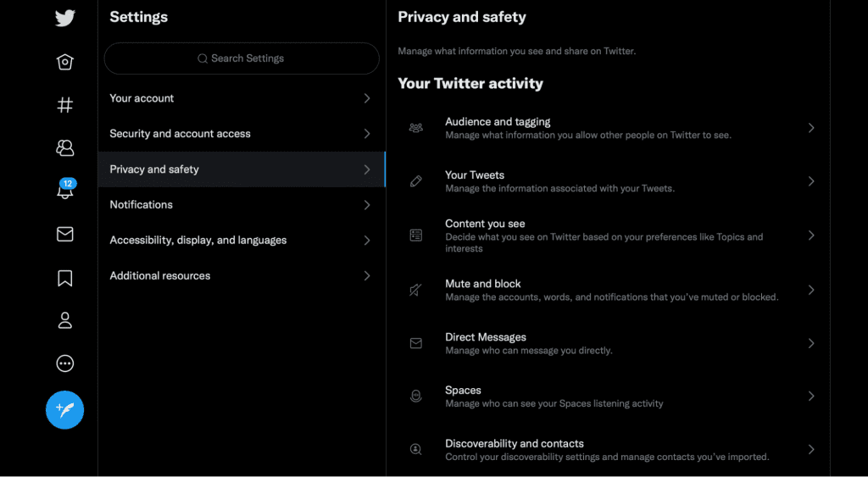
Task: Click chevron beside Additional resources
Action: pyautogui.click(x=367, y=275)
